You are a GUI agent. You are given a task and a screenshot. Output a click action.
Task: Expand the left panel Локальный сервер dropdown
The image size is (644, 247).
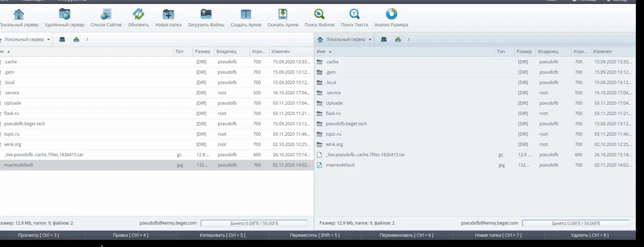[x=26, y=39]
